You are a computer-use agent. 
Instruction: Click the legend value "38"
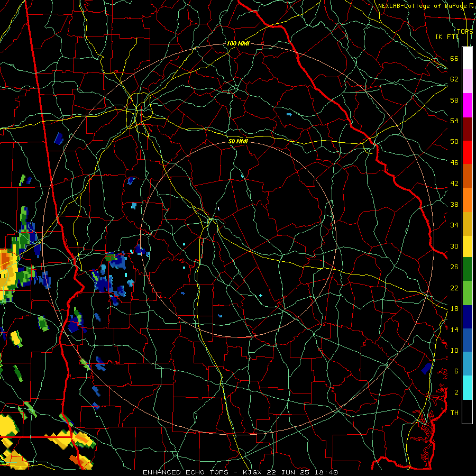pos(454,205)
